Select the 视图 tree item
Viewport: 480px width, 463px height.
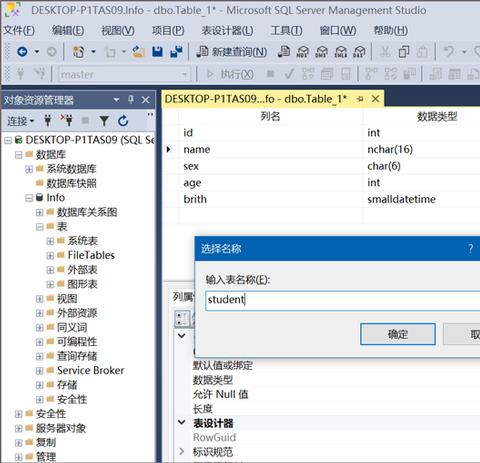[x=67, y=298]
